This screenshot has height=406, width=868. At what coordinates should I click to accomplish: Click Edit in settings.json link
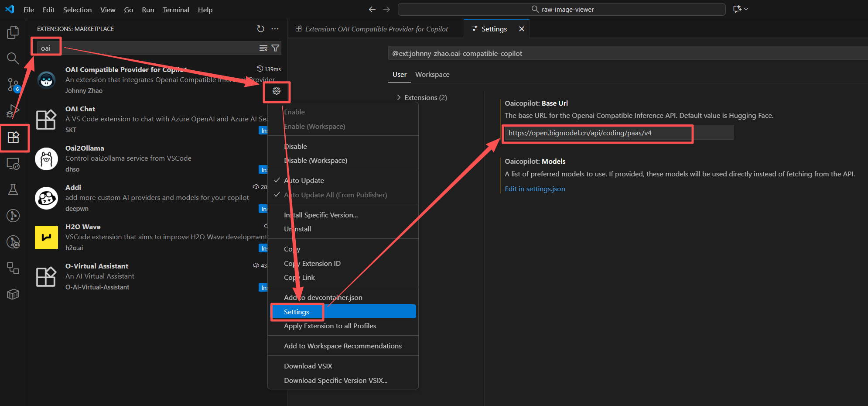pyautogui.click(x=535, y=189)
